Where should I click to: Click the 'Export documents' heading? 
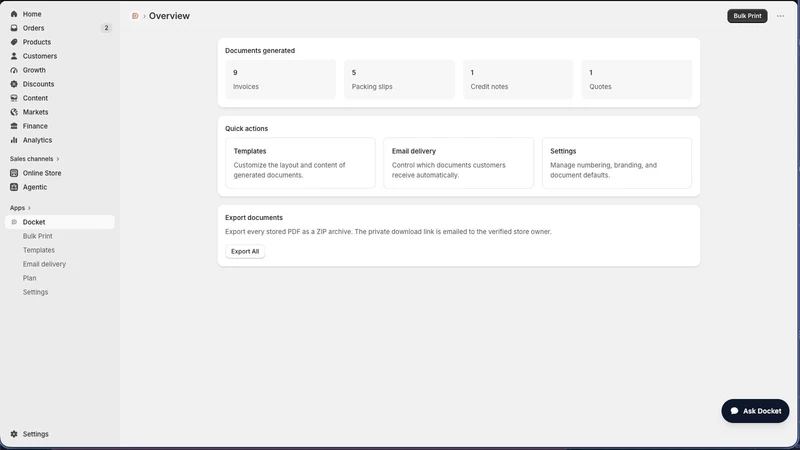coord(254,217)
